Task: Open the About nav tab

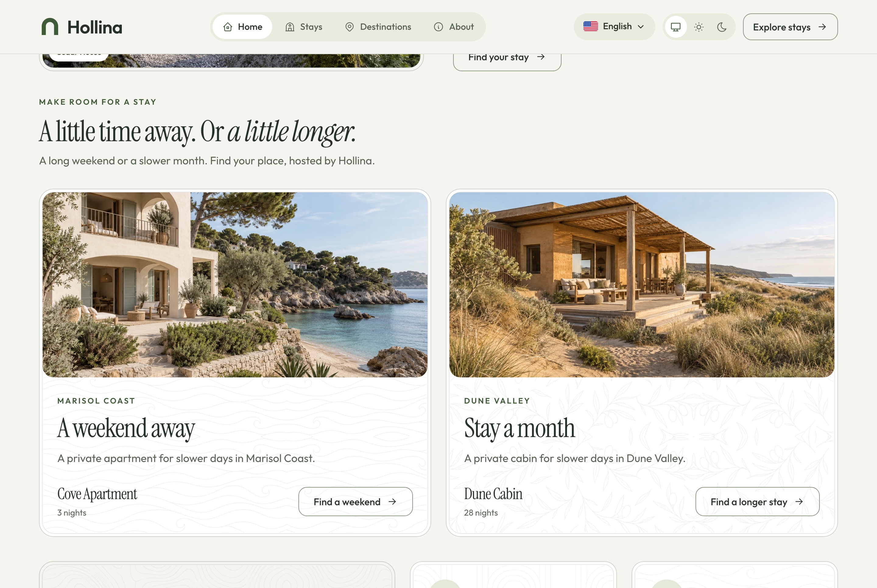Action: 454,27
